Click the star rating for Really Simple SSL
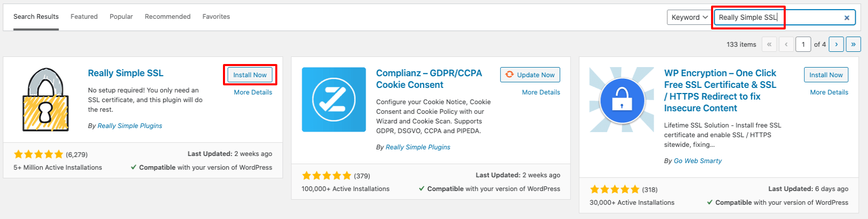868x219 pixels. coord(39,154)
